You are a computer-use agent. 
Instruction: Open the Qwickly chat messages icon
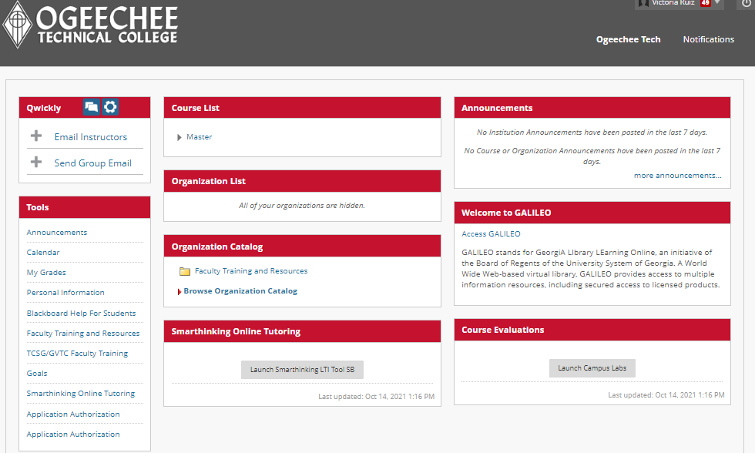[x=91, y=107]
